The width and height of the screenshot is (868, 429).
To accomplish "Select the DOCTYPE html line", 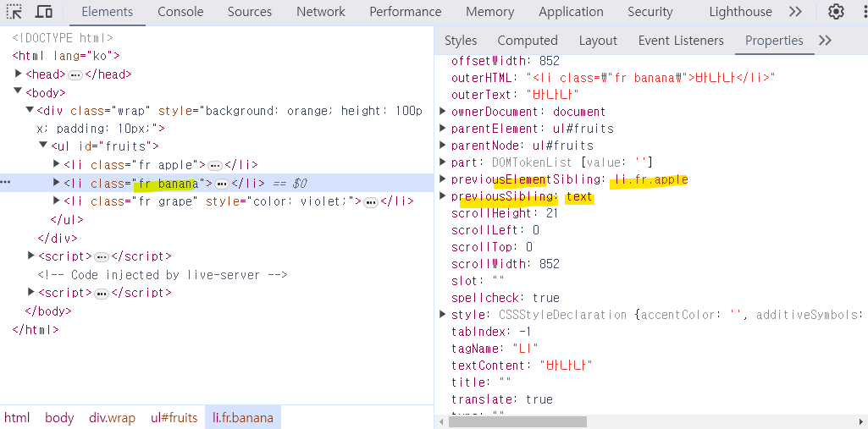I will point(63,38).
